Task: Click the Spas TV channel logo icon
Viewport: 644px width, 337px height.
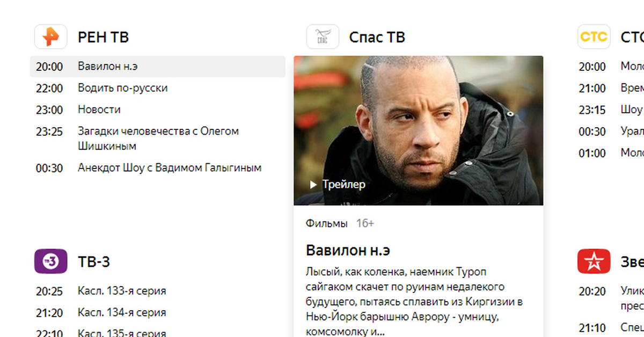Action: click(x=323, y=36)
